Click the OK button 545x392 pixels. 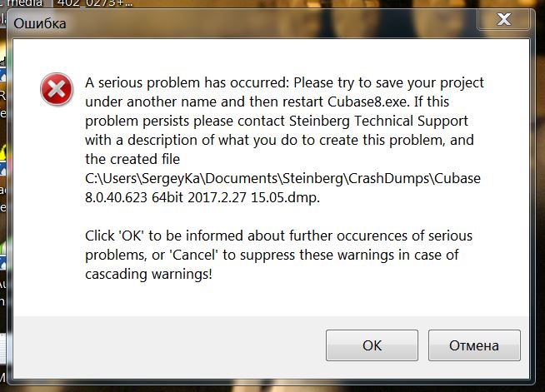(372, 345)
